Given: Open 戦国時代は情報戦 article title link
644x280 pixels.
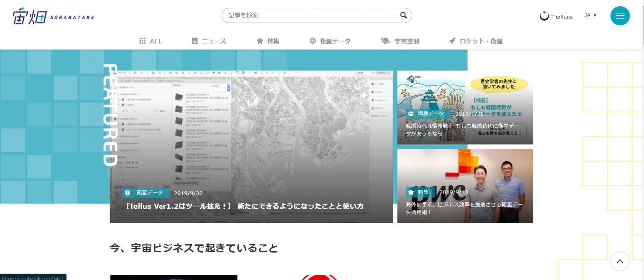Looking at the screenshot, I should pyautogui.click(x=462, y=130).
